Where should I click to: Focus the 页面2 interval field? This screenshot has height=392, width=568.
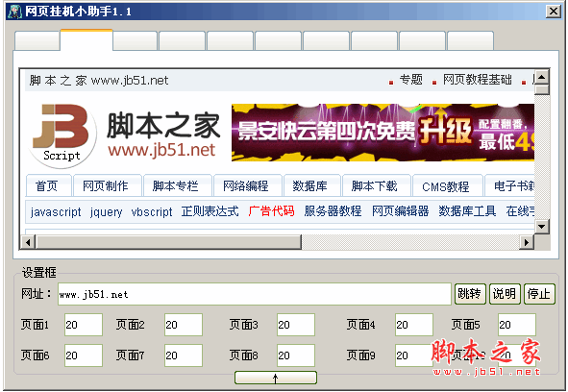click(x=184, y=325)
